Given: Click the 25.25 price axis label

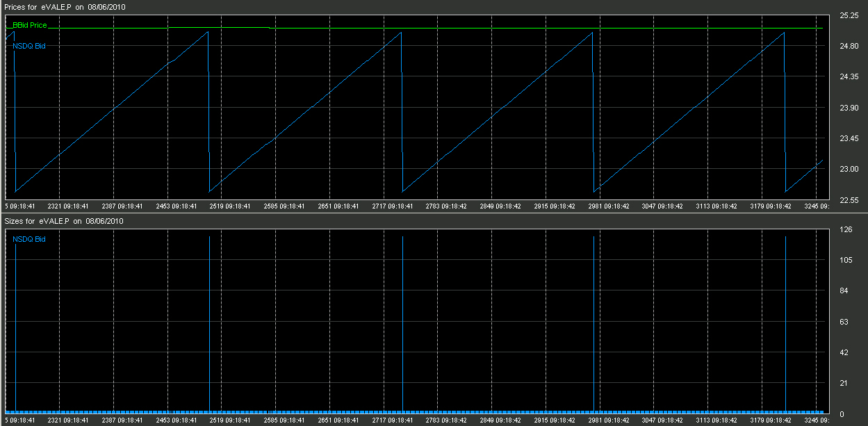Looking at the screenshot, I should click(x=849, y=15).
